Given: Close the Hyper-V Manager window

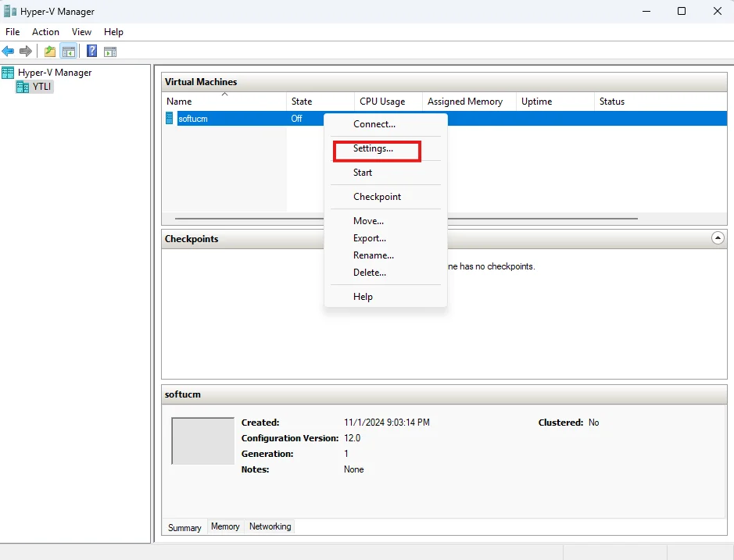Looking at the screenshot, I should (717, 11).
